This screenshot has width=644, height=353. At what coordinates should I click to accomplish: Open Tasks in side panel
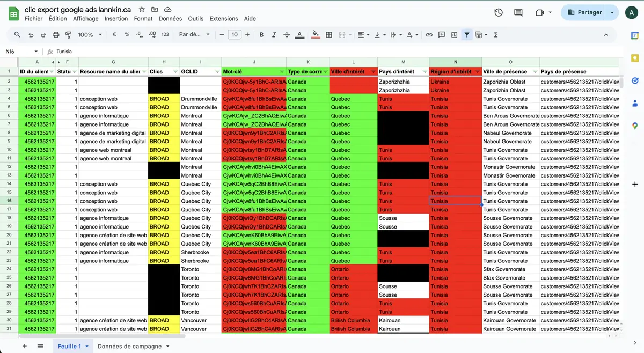coord(635,80)
